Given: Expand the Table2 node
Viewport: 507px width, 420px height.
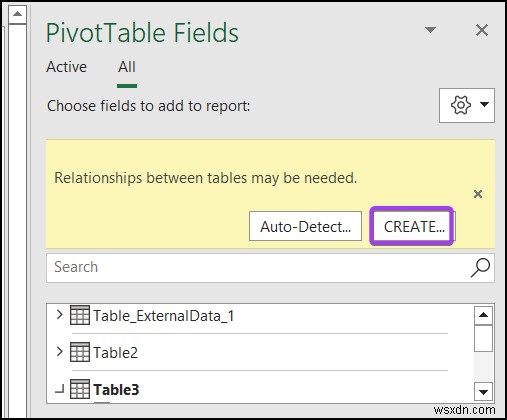Looking at the screenshot, I should pyautogui.click(x=59, y=351).
